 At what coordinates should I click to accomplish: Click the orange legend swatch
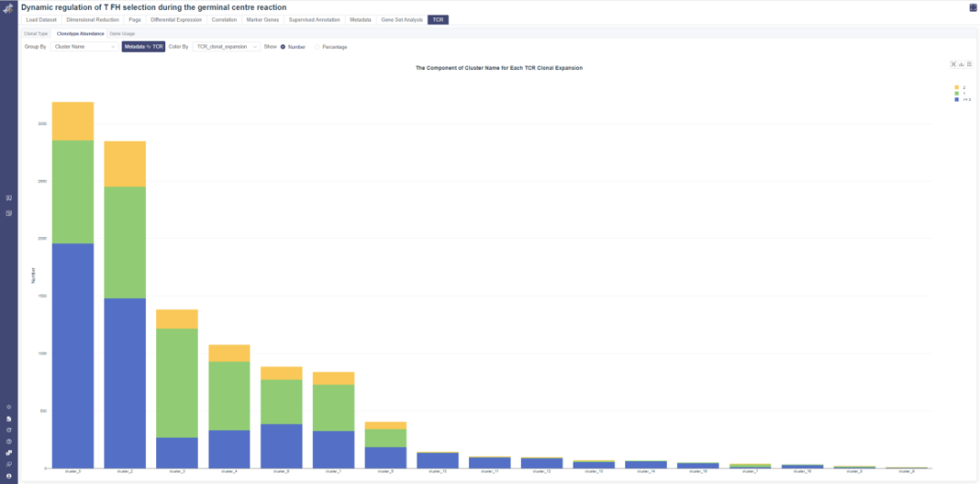pyautogui.click(x=956, y=87)
